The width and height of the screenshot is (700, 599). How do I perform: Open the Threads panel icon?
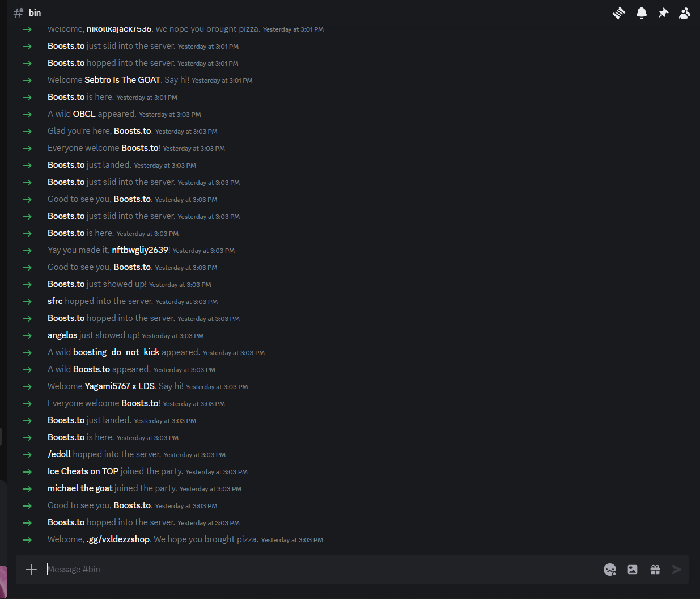[x=619, y=13]
